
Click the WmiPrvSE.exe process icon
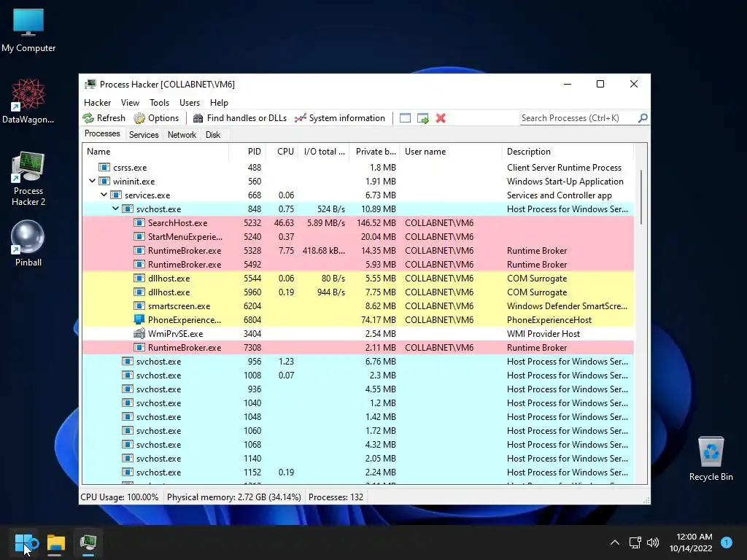(x=139, y=333)
